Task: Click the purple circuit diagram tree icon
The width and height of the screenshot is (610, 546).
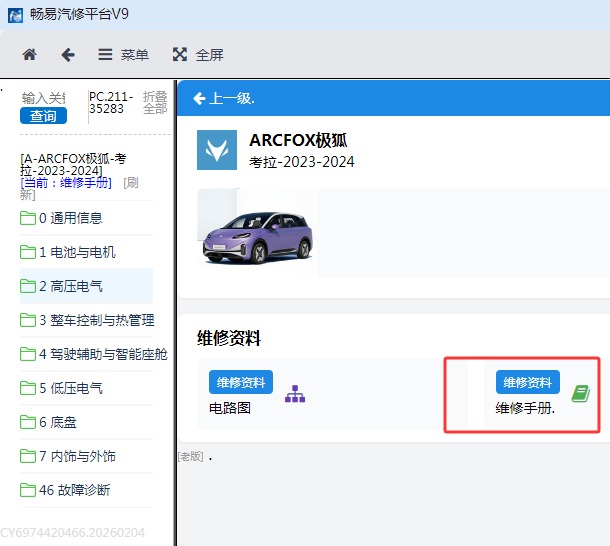Action: pos(295,394)
